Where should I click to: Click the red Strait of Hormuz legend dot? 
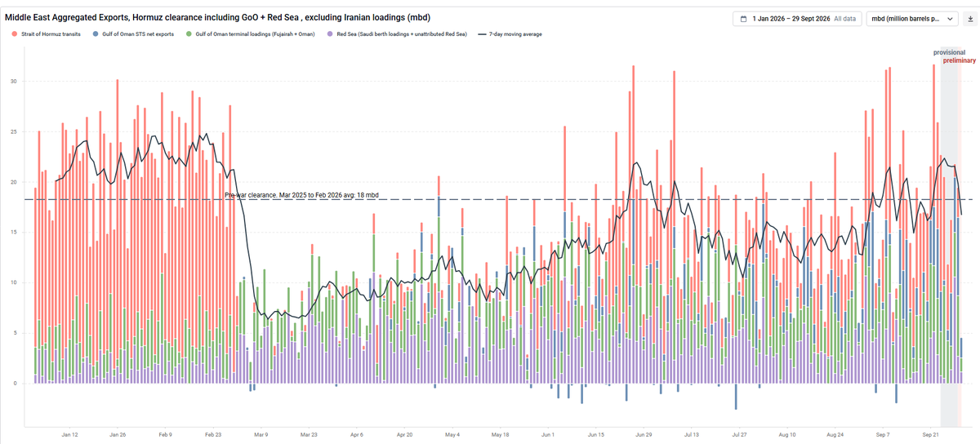click(16, 34)
